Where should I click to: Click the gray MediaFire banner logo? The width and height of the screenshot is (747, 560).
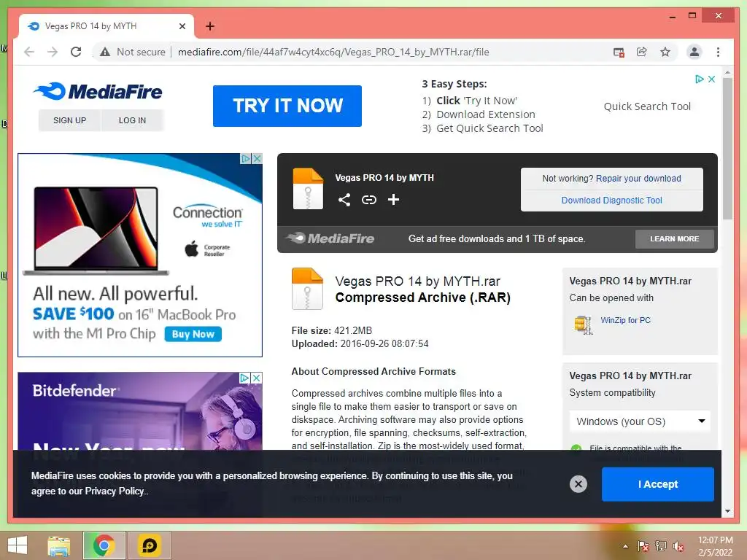pos(330,238)
